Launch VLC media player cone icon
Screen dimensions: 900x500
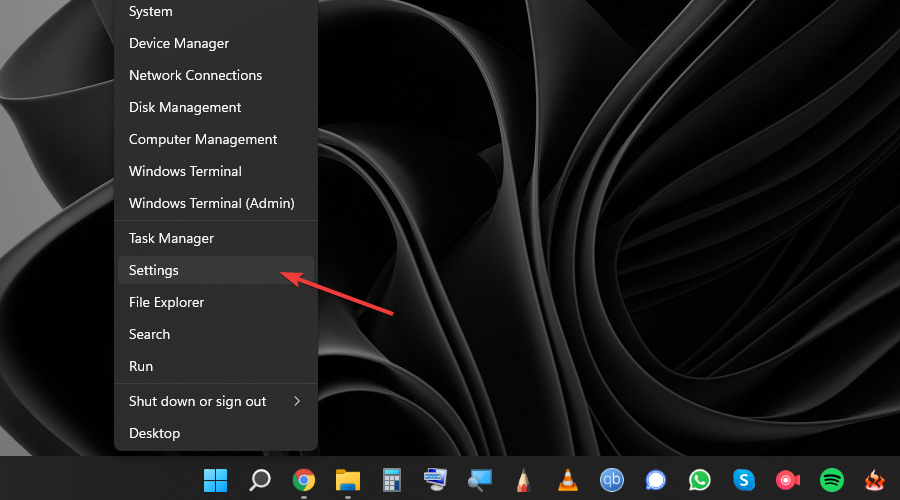[x=566, y=480]
